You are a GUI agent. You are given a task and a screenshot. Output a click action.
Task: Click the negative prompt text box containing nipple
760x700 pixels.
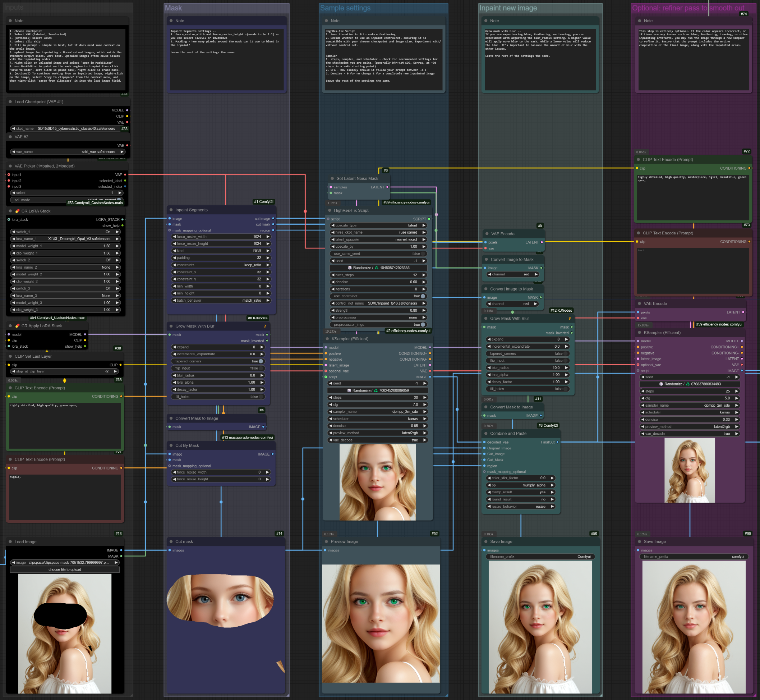click(x=65, y=497)
